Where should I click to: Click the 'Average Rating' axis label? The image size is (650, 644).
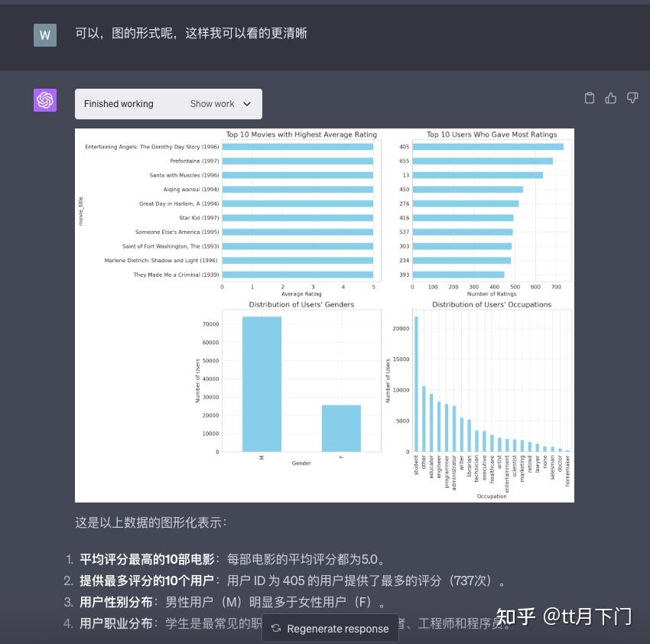tap(301, 294)
